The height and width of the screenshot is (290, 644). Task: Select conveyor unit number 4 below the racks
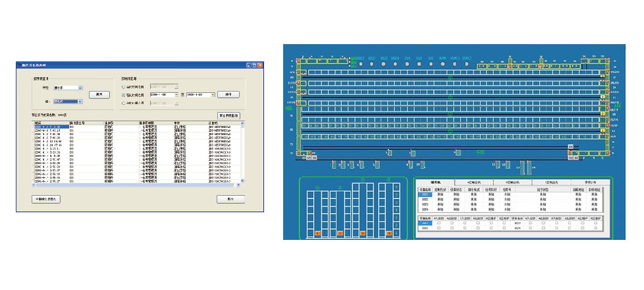click(362, 165)
